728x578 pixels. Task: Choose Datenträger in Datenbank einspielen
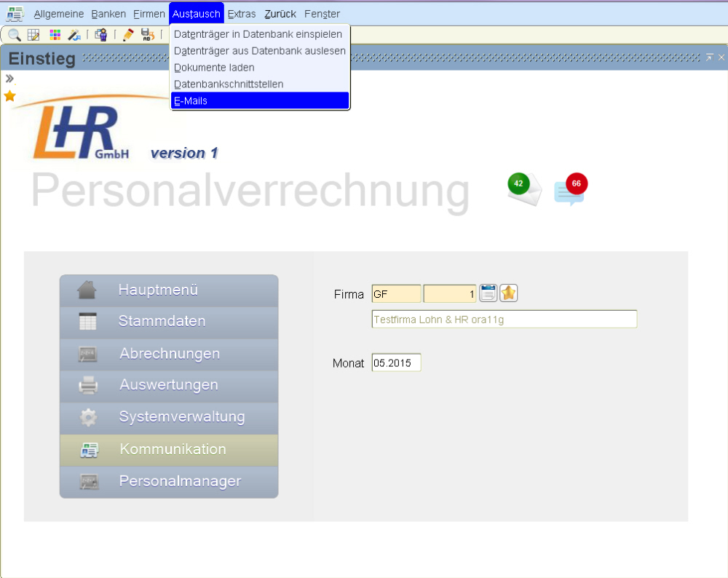click(260, 34)
